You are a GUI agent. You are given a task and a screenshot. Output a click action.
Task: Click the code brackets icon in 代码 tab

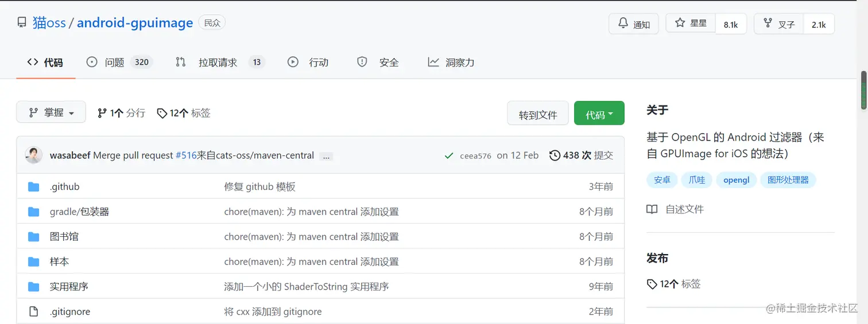[33, 62]
